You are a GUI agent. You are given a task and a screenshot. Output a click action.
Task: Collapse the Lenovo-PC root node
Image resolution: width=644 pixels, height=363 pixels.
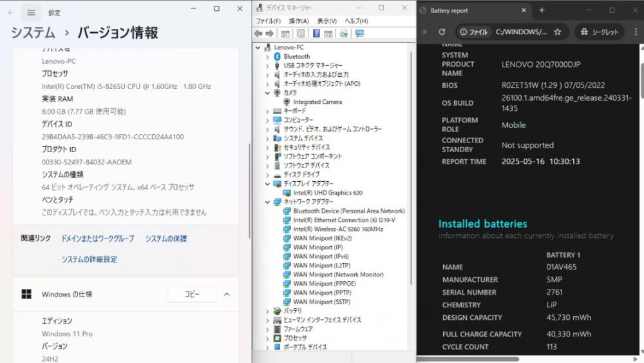pos(258,48)
